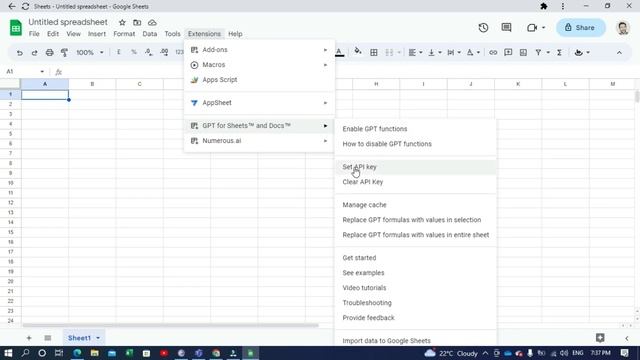Click the Explore icon at bottom right

pyautogui.click(x=600, y=338)
